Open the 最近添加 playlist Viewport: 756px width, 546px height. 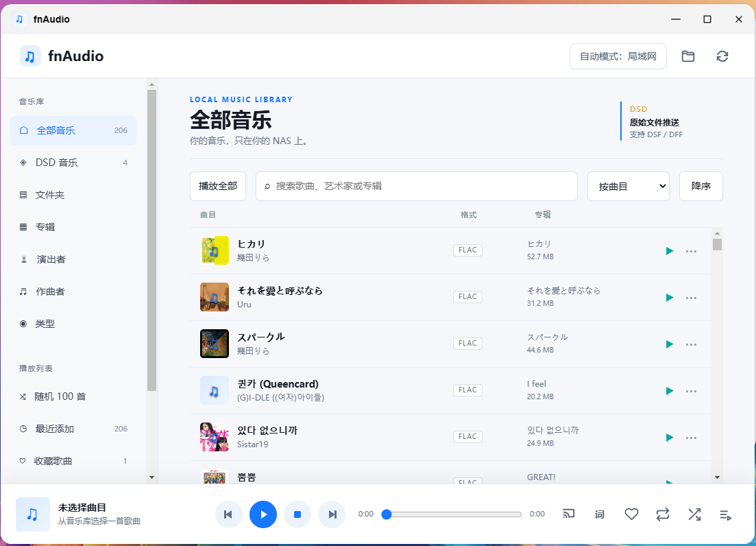pyautogui.click(x=73, y=429)
